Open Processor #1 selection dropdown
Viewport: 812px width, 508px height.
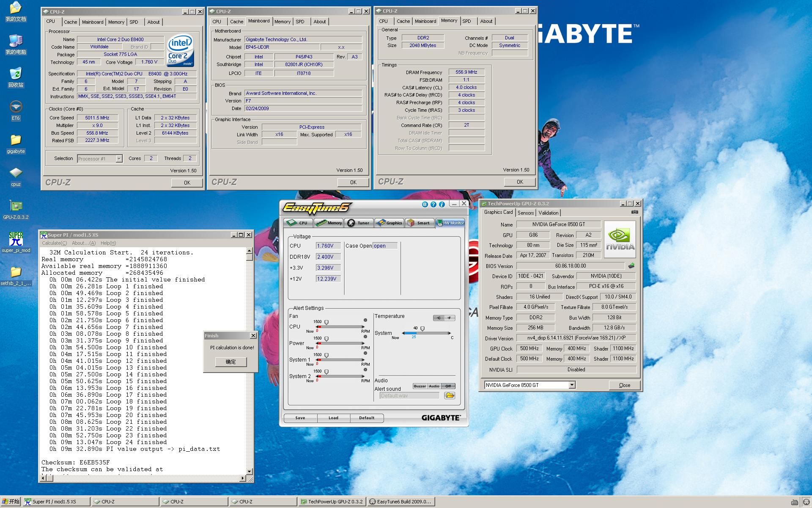pos(119,159)
